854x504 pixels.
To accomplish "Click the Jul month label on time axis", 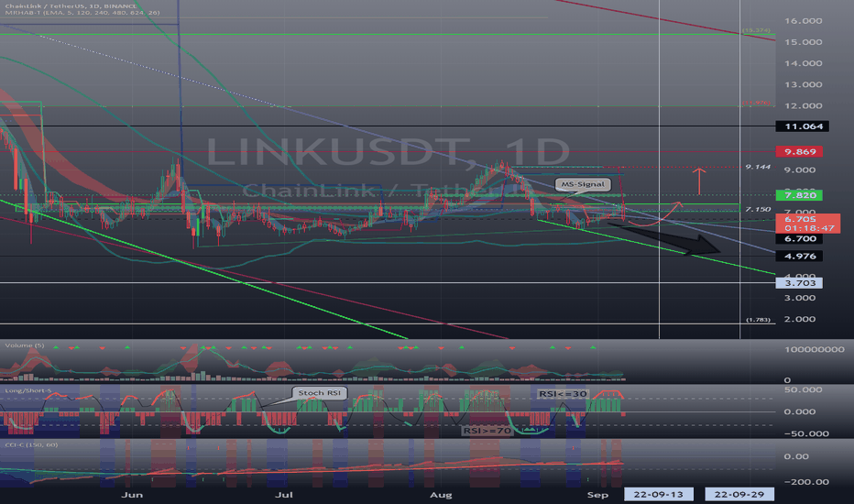I will click(284, 495).
